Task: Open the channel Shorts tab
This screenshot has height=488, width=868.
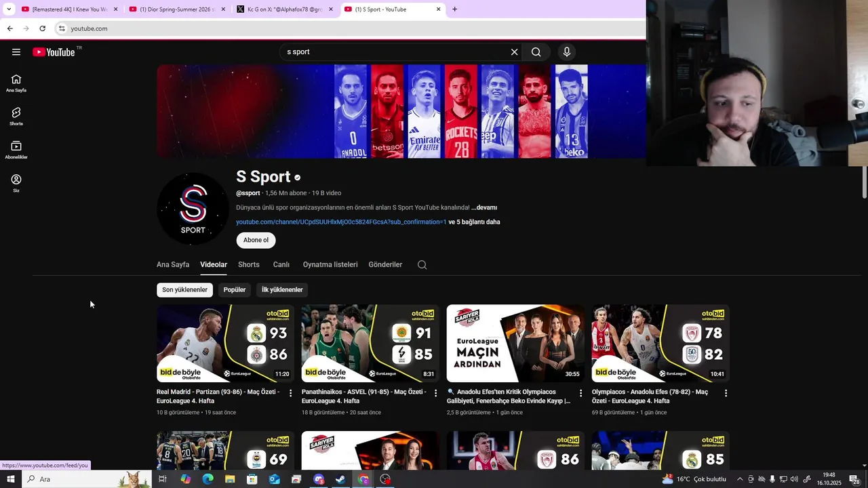Action: [249, 265]
